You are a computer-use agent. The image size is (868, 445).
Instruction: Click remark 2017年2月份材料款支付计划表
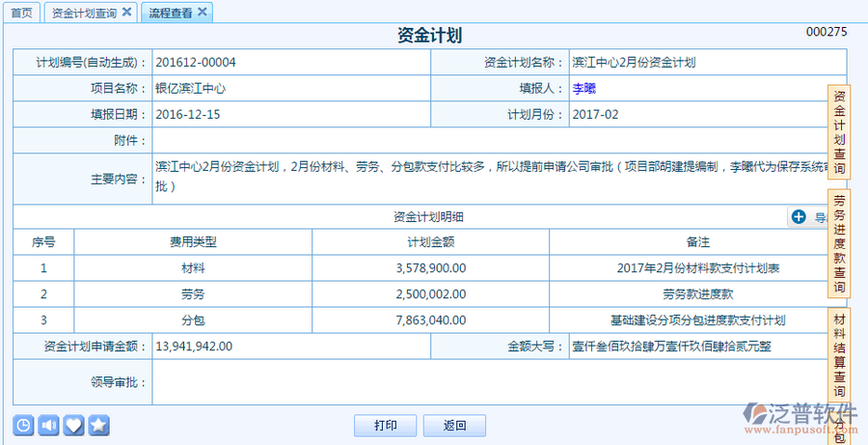click(x=698, y=268)
